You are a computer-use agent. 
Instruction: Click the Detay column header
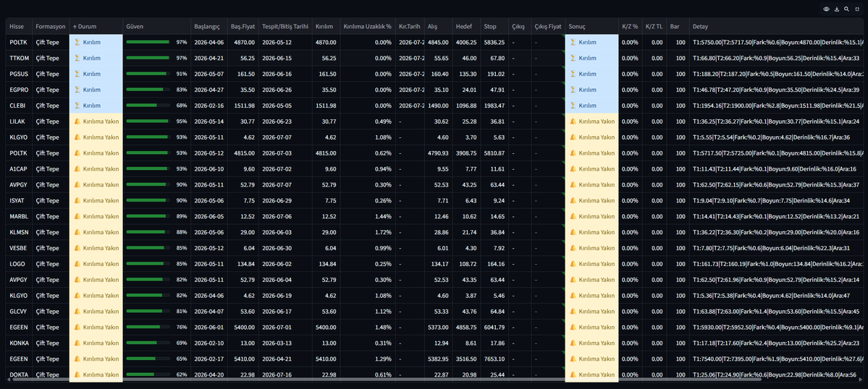[x=775, y=27]
